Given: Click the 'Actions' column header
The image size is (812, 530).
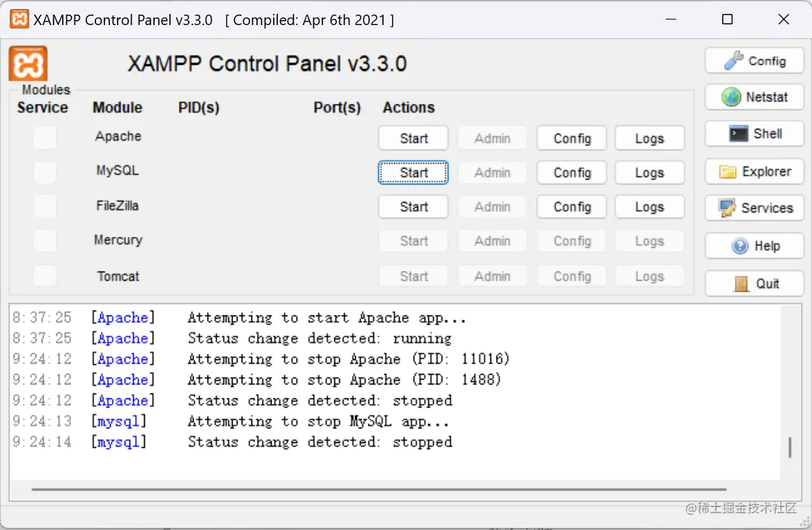Looking at the screenshot, I should coord(409,107).
